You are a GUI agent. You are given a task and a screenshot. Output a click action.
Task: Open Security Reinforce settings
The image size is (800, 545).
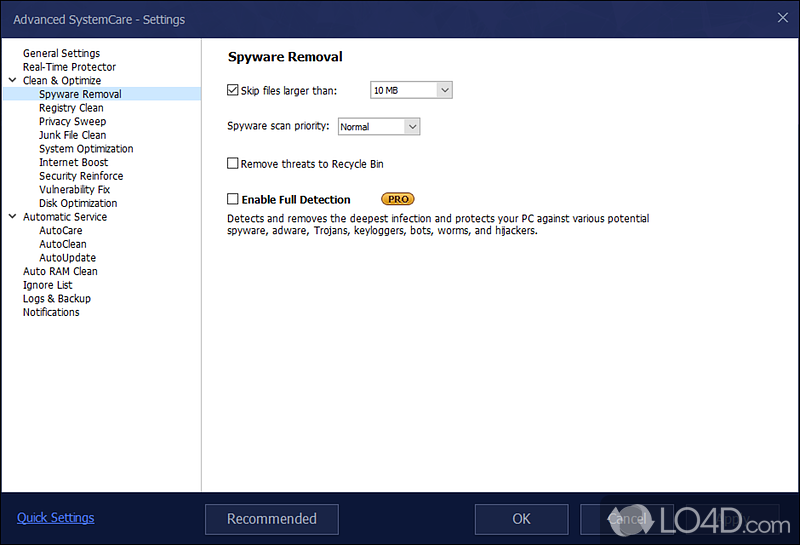pos(81,176)
